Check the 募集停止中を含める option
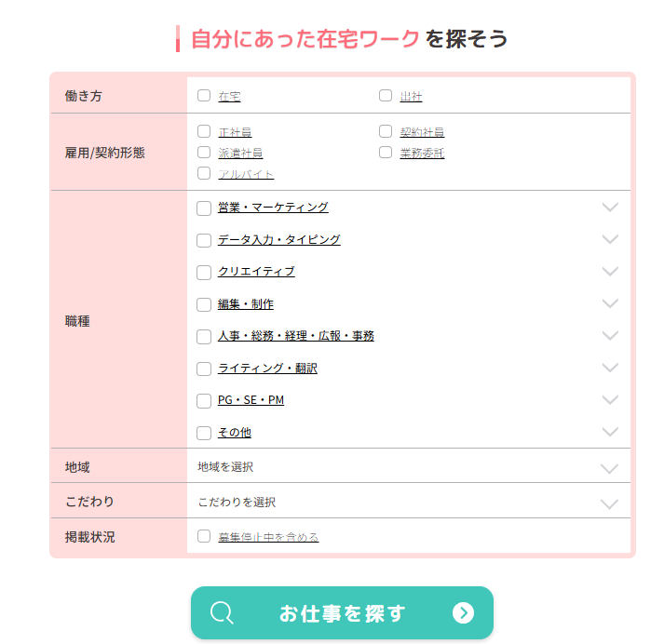 coord(204,536)
